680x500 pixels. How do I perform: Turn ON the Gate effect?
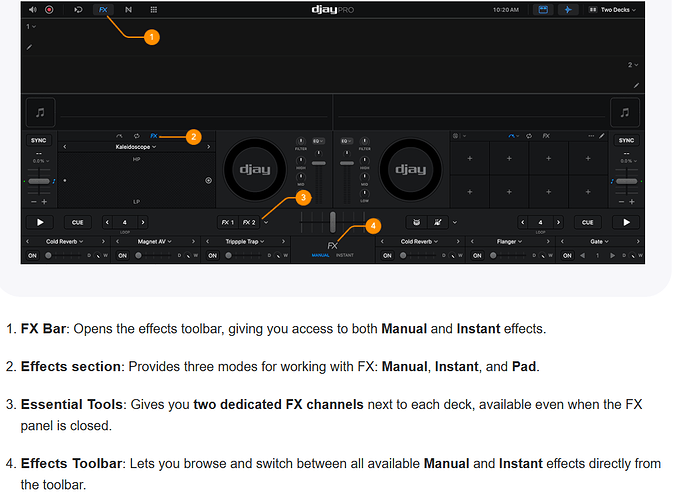click(567, 256)
